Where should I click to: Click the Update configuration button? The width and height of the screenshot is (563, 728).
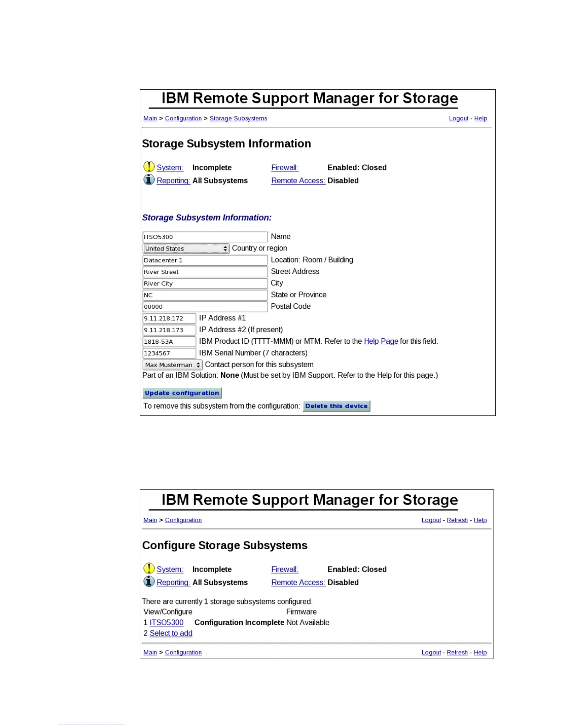182,393
